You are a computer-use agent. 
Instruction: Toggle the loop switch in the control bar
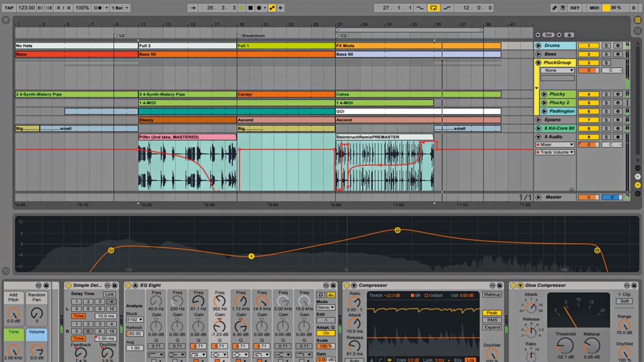[434, 8]
